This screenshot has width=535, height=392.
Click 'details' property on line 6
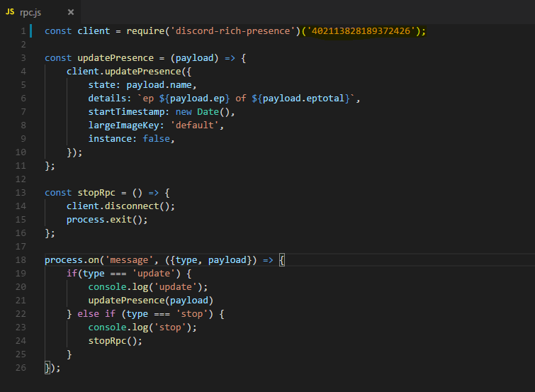point(107,99)
